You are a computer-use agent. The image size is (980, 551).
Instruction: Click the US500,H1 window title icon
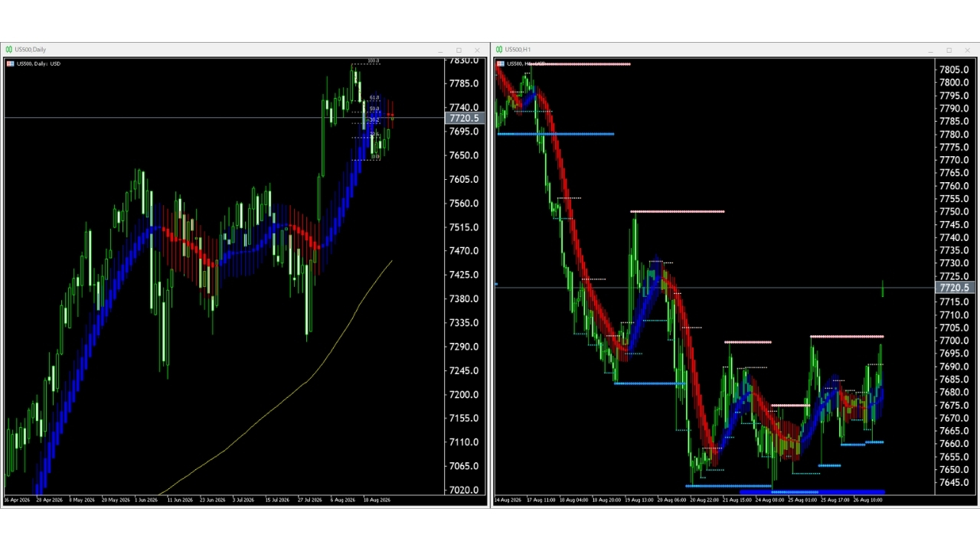pyautogui.click(x=499, y=50)
